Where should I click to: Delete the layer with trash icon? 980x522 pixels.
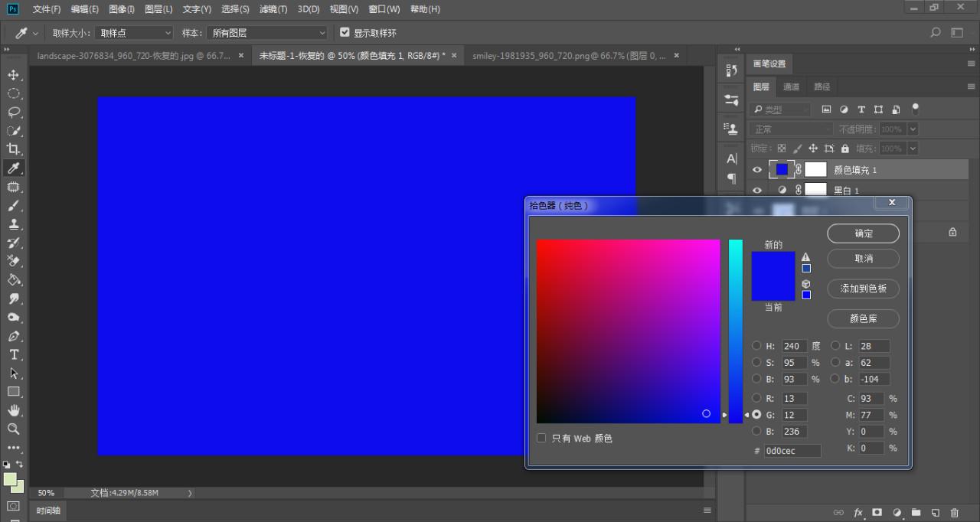pyautogui.click(x=954, y=512)
